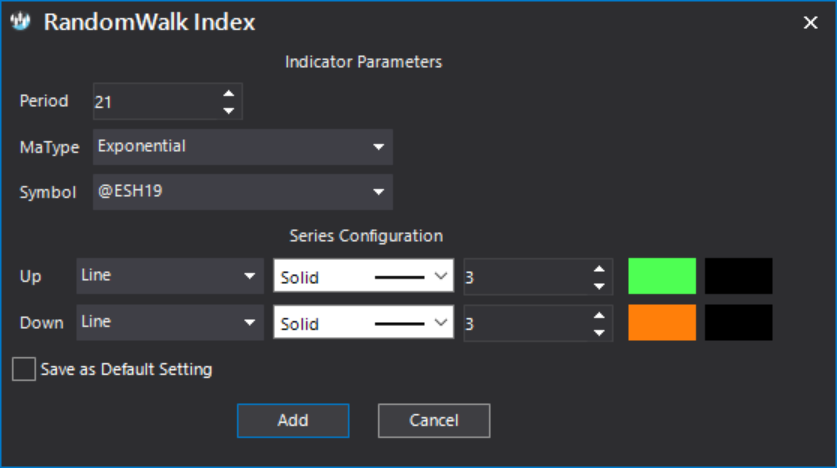Viewport: 837px width, 468px height.
Task: Open the Symbol @ESH19 dropdown
Action: pyautogui.click(x=243, y=192)
